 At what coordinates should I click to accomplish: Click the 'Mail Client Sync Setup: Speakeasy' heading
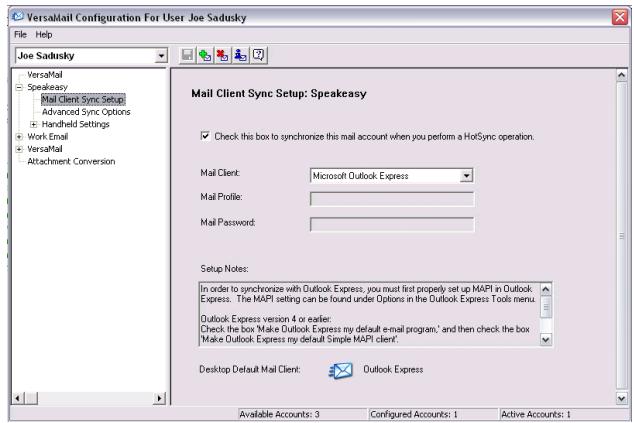pyautogui.click(x=279, y=93)
